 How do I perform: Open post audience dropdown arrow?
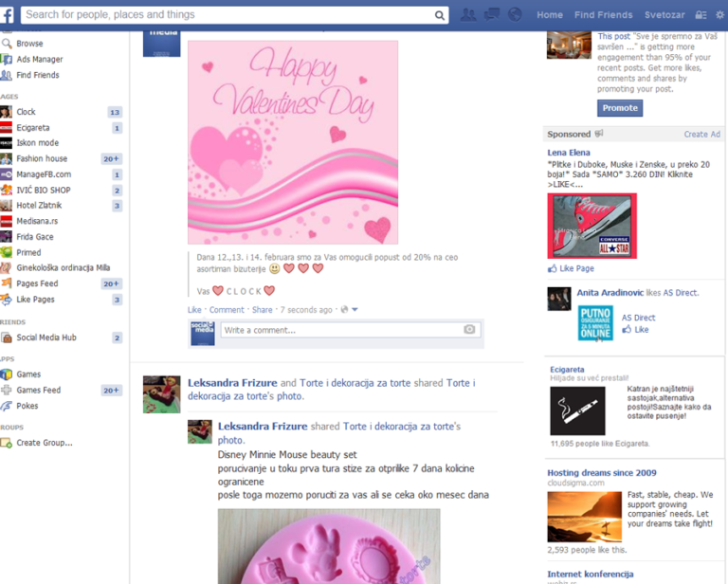tap(355, 310)
